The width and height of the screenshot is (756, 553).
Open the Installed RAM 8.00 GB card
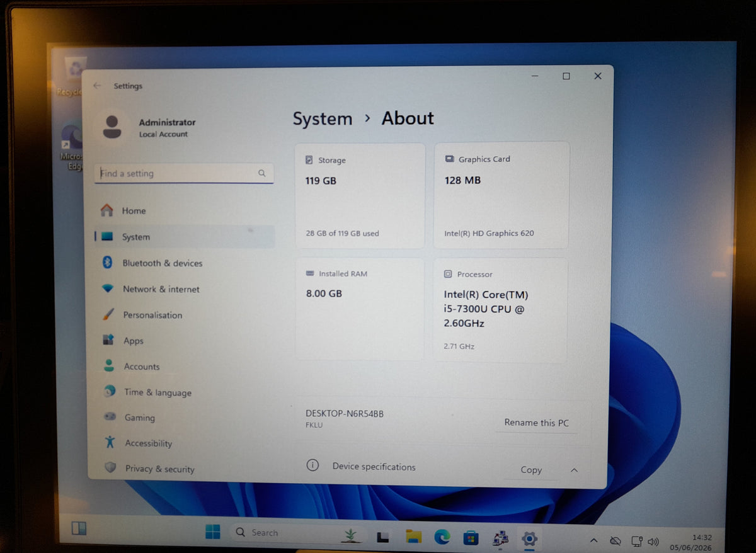360,309
